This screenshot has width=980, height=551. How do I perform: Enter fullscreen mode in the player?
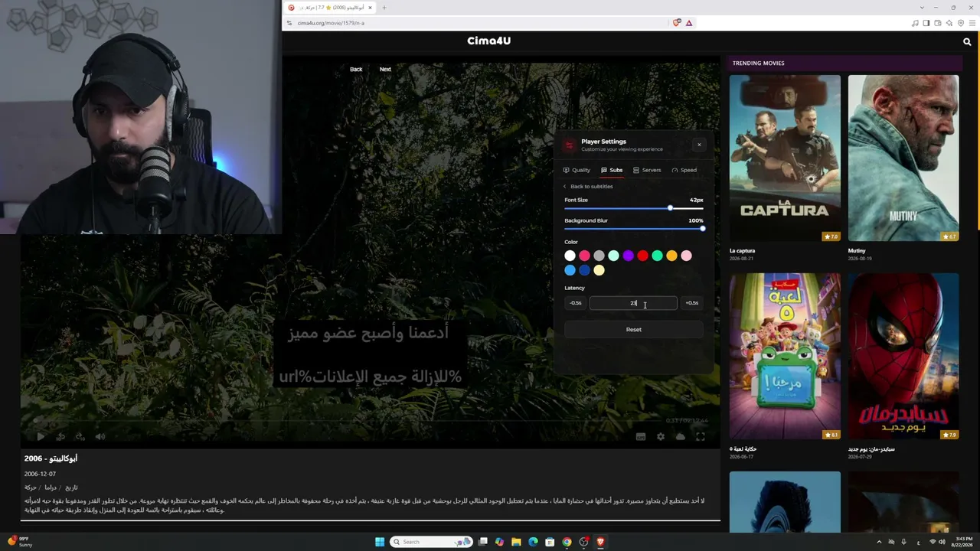700,437
